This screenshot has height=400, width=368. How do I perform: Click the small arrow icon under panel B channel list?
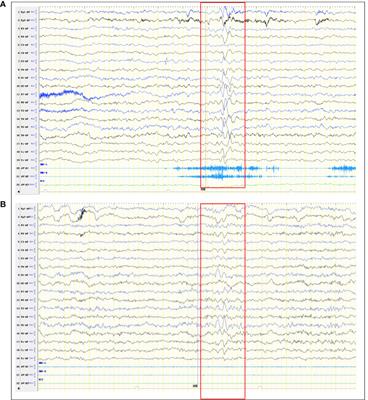click(19, 389)
